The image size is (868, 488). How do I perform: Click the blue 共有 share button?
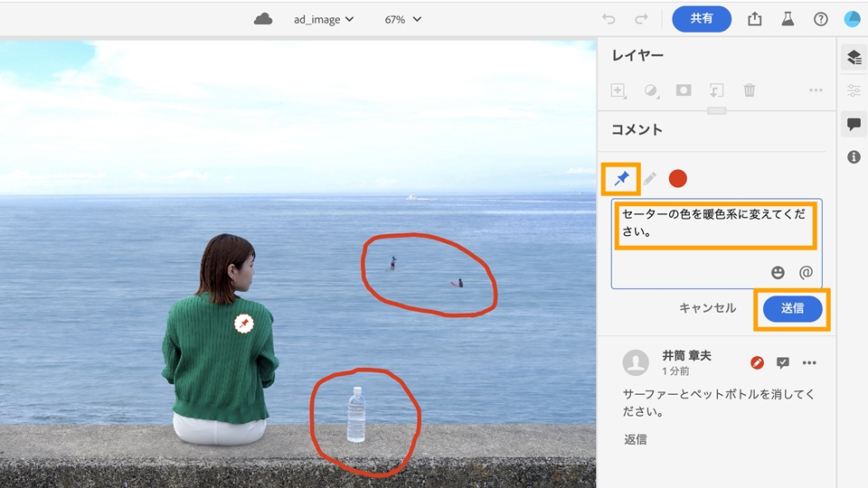pos(702,19)
